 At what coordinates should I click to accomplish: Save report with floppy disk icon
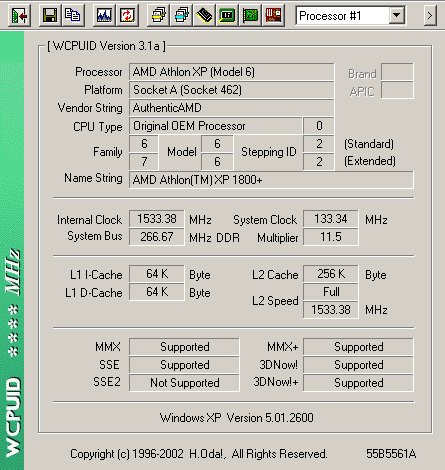(x=50, y=15)
